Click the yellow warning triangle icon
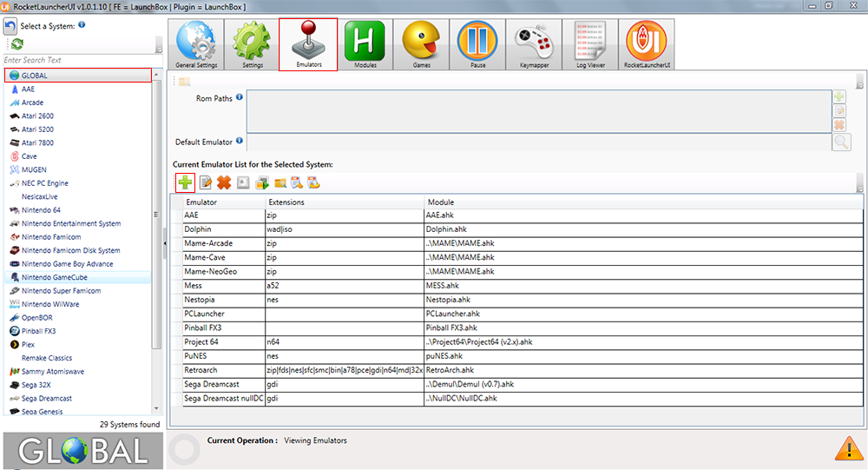This screenshot has width=868, height=470. (850, 447)
